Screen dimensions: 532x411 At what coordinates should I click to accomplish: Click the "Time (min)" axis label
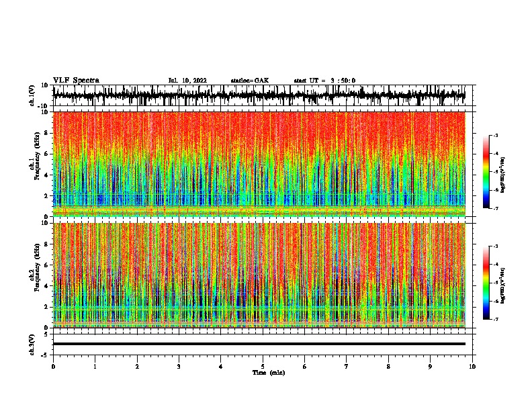[269, 373]
